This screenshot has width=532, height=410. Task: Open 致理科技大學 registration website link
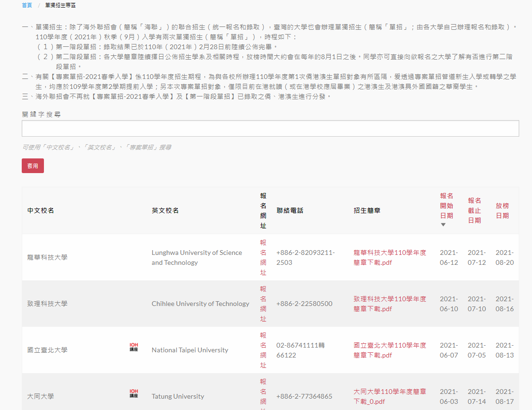pos(263,304)
